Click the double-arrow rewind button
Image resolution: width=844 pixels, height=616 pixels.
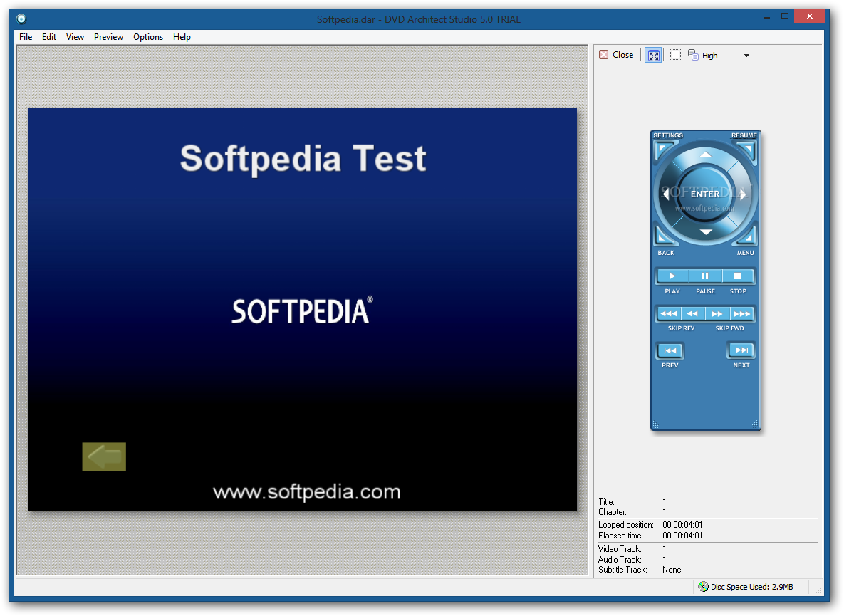pyautogui.click(x=693, y=313)
